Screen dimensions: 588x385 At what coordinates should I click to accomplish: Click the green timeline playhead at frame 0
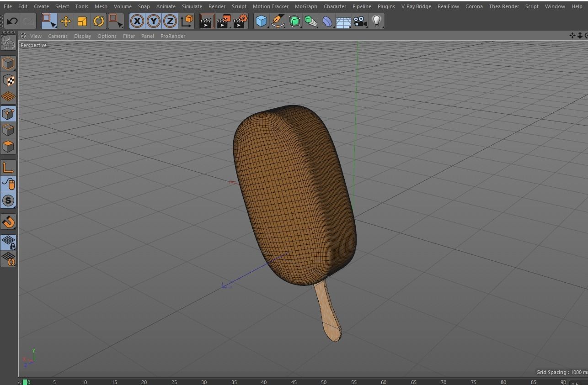click(25, 382)
